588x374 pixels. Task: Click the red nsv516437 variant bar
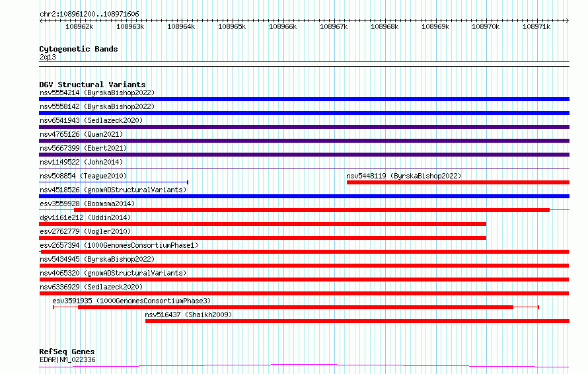pos(357,321)
